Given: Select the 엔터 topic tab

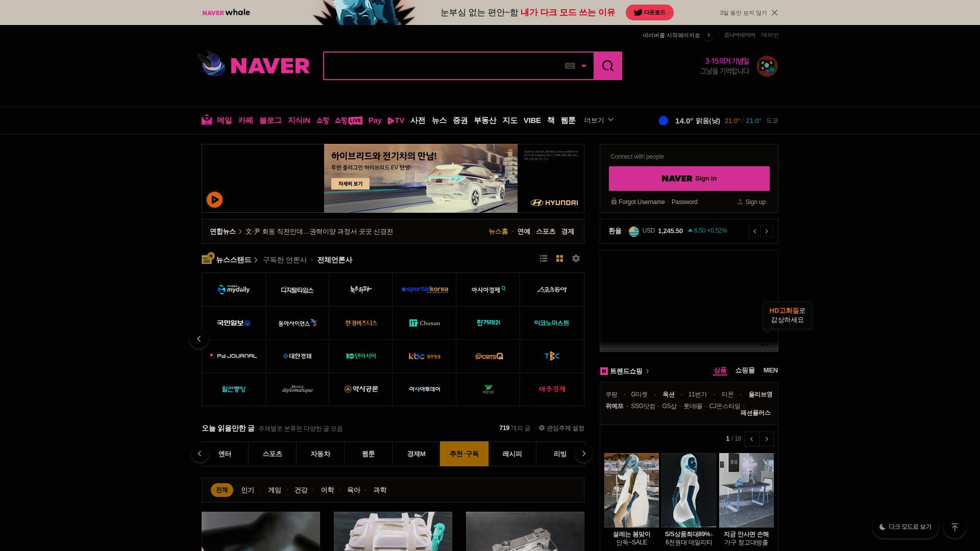Looking at the screenshot, I should coord(225,454).
